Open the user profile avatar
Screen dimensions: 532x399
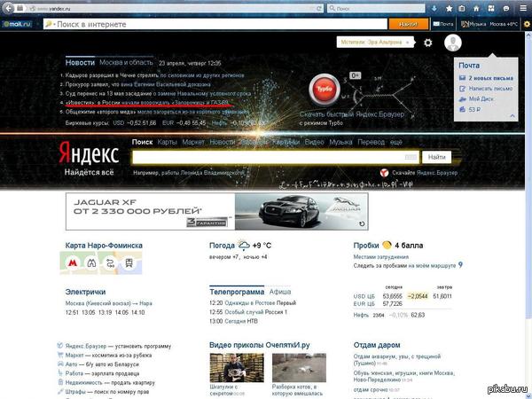pyautogui.click(x=453, y=43)
